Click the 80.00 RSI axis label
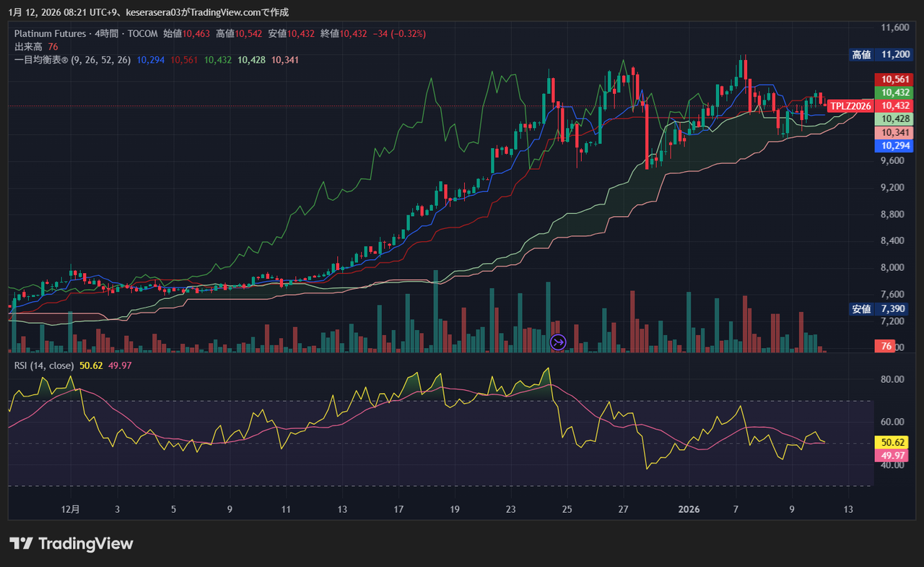Image resolution: width=924 pixels, height=567 pixels. point(893,379)
